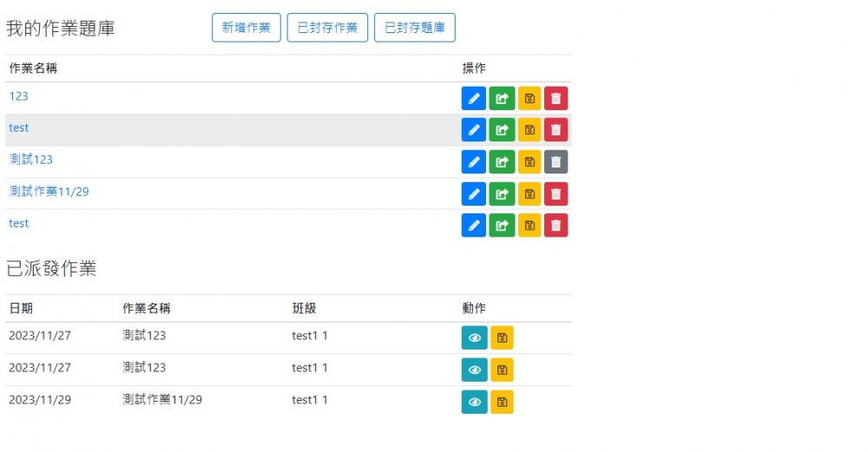Click the blue pencil edit icon for assignment 123
The image size is (868, 452).
[x=473, y=98]
